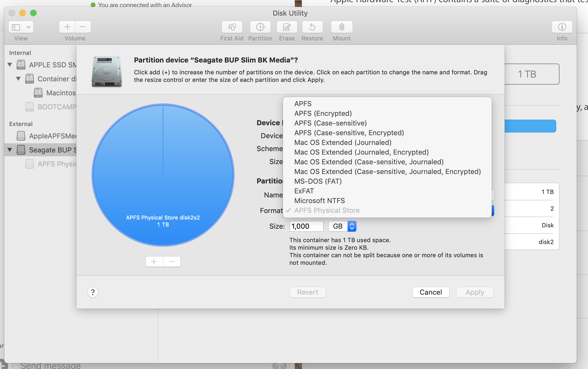Change the size unit GB popup
Image resolution: width=588 pixels, height=369 pixels.
[342, 226]
